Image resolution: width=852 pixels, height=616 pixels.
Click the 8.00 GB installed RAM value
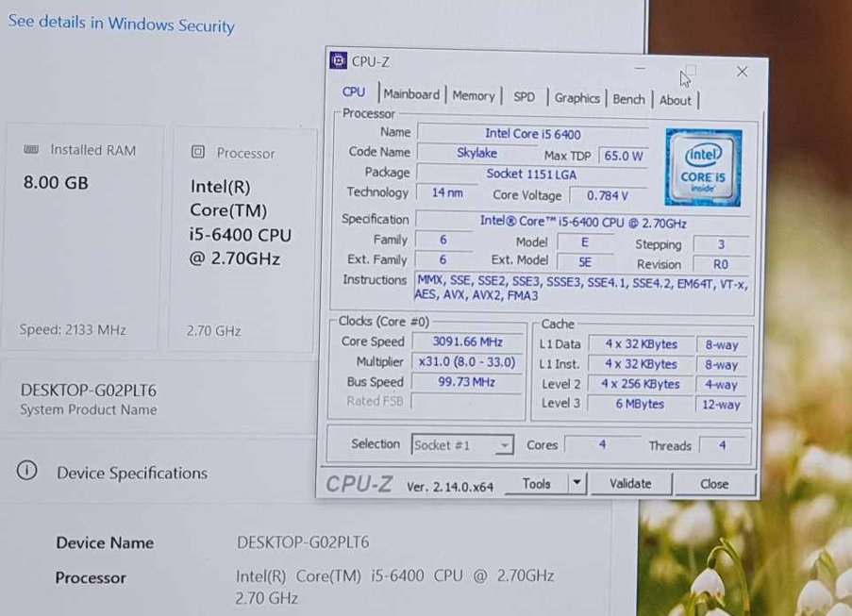56,182
